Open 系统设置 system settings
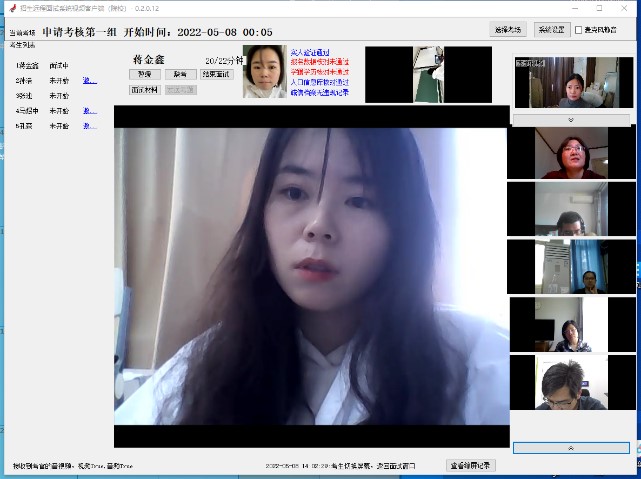Image resolution: width=641 pixels, height=479 pixels. (x=549, y=29)
